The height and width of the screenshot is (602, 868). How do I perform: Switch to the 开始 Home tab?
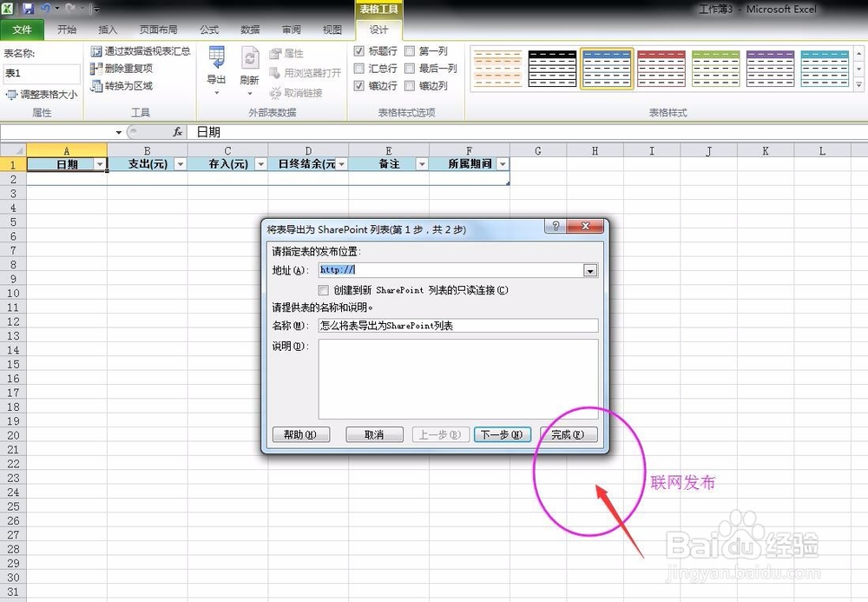pos(67,30)
